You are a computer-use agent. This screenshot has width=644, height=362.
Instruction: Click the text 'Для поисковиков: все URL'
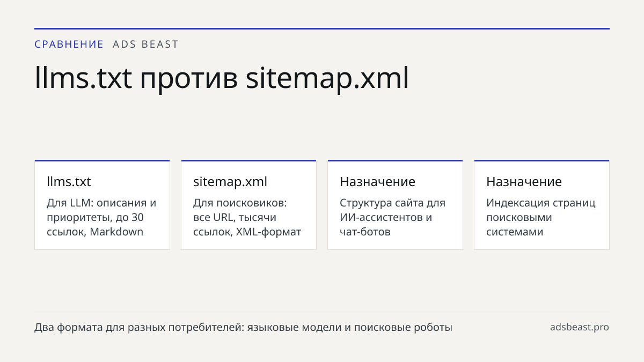(247, 217)
